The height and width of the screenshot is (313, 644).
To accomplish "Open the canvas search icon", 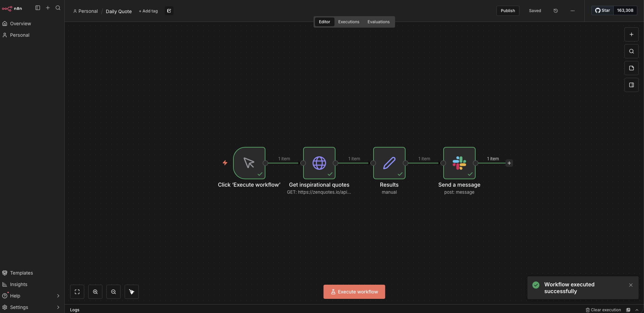I will (x=632, y=51).
